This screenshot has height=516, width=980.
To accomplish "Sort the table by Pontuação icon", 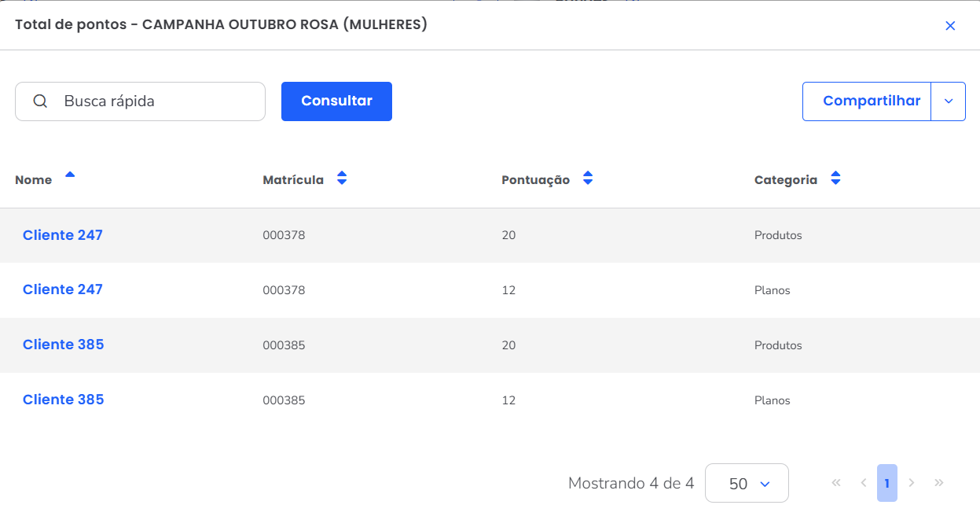I will pyautogui.click(x=587, y=179).
